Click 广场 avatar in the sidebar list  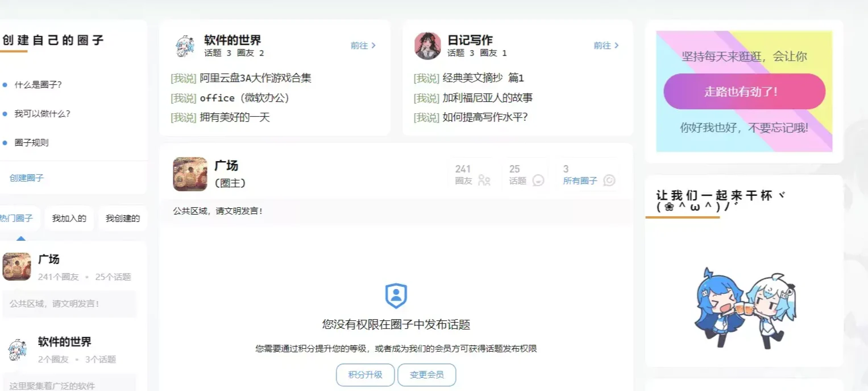click(17, 267)
